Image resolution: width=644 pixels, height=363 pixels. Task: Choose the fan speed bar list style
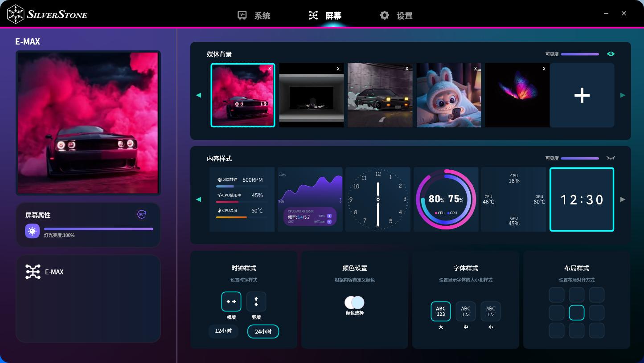click(242, 200)
